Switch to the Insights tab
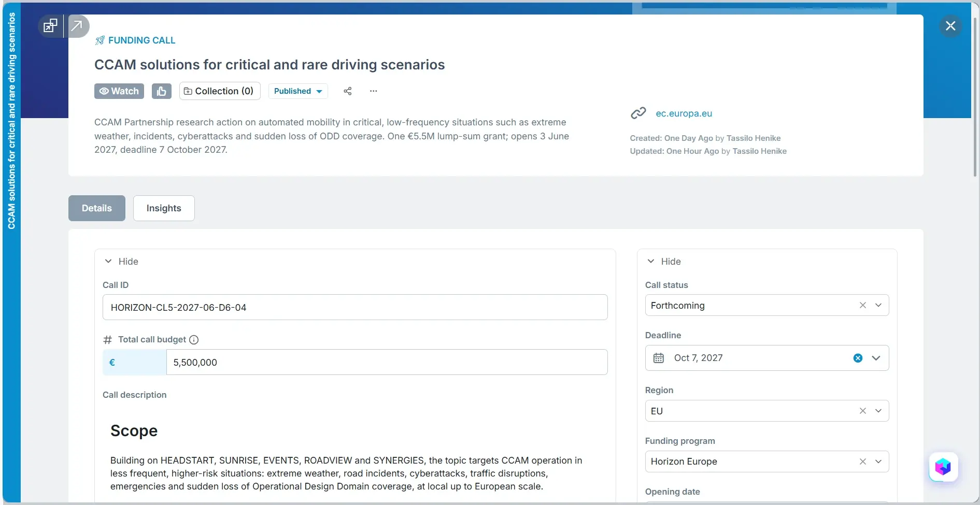 [164, 208]
